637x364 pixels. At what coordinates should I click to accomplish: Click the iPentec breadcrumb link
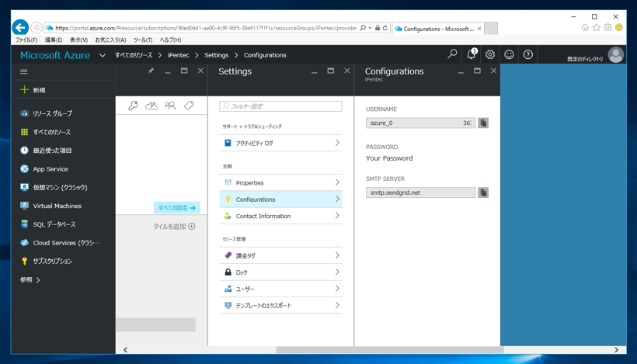[179, 55]
